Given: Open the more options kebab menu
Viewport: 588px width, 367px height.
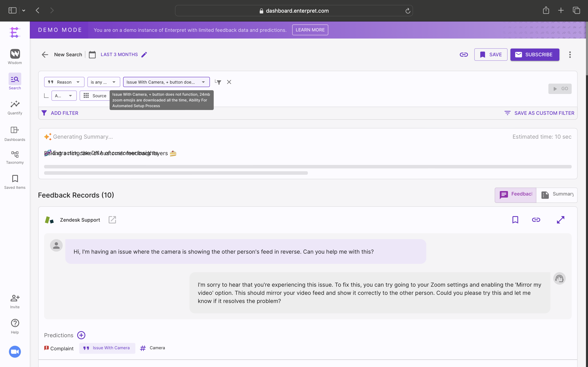Looking at the screenshot, I should 570,55.
